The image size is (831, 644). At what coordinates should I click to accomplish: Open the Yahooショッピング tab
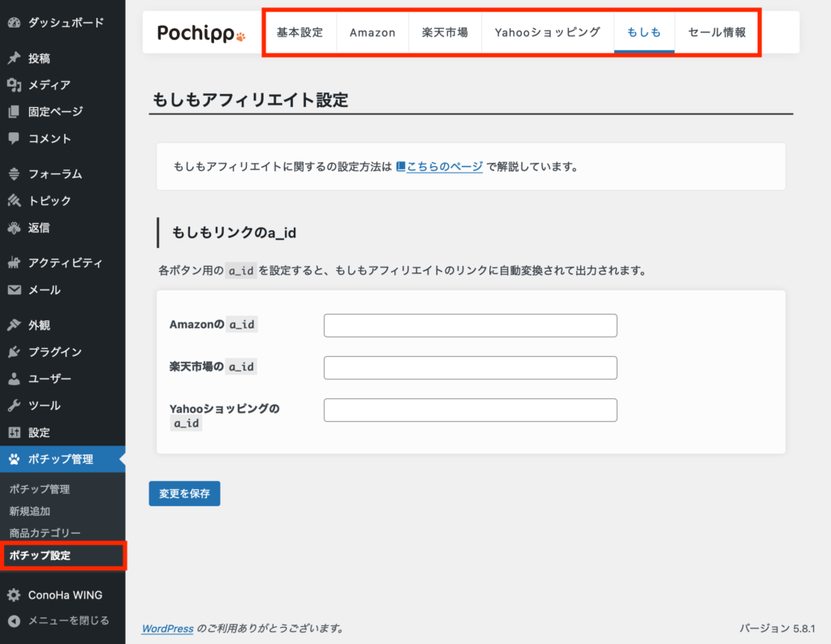(x=548, y=32)
